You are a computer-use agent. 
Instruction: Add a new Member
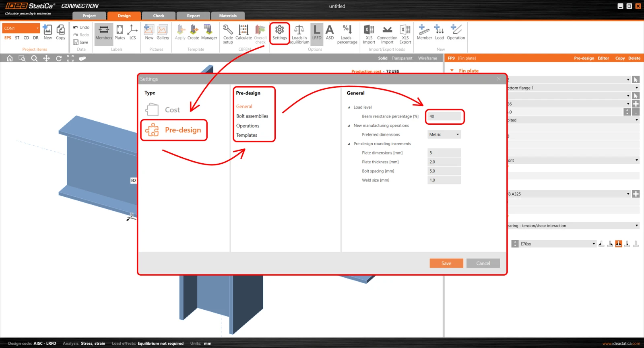(424, 33)
